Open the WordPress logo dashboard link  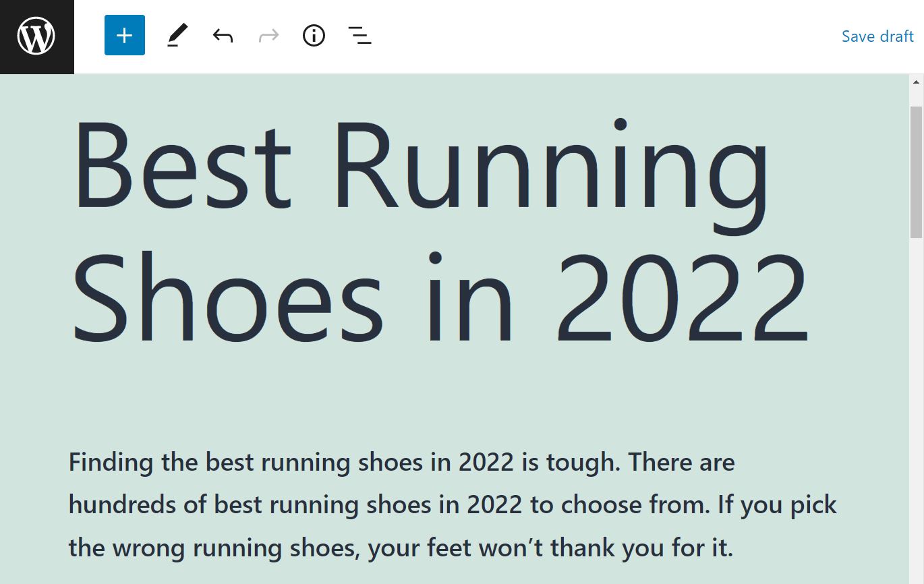[x=36, y=36]
